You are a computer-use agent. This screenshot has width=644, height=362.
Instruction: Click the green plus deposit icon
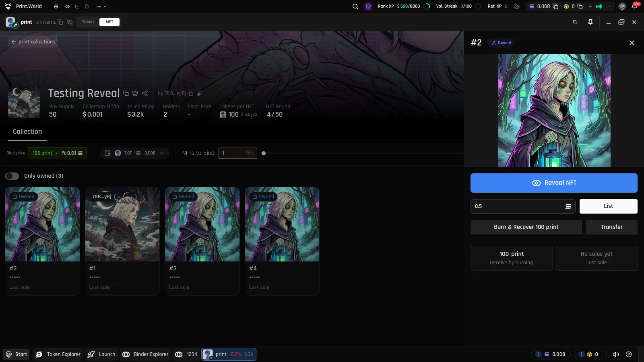click(x=590, y=6)
